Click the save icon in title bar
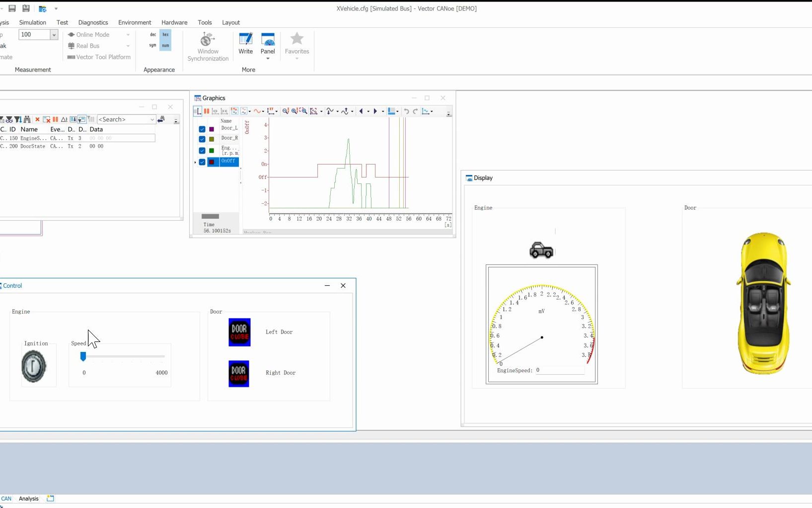The width and height of the screenshot is (812, 508). click(12, 8)
